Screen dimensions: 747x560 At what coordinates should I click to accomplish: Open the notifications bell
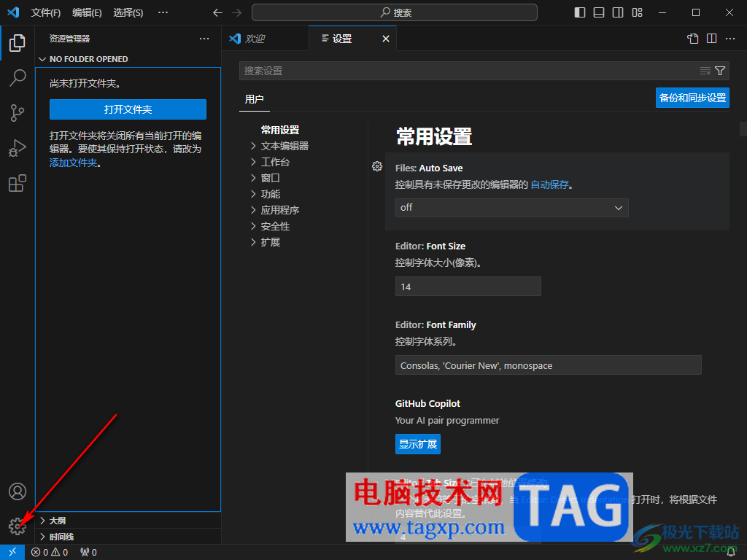pyautogui.click(x=731, y=553)
